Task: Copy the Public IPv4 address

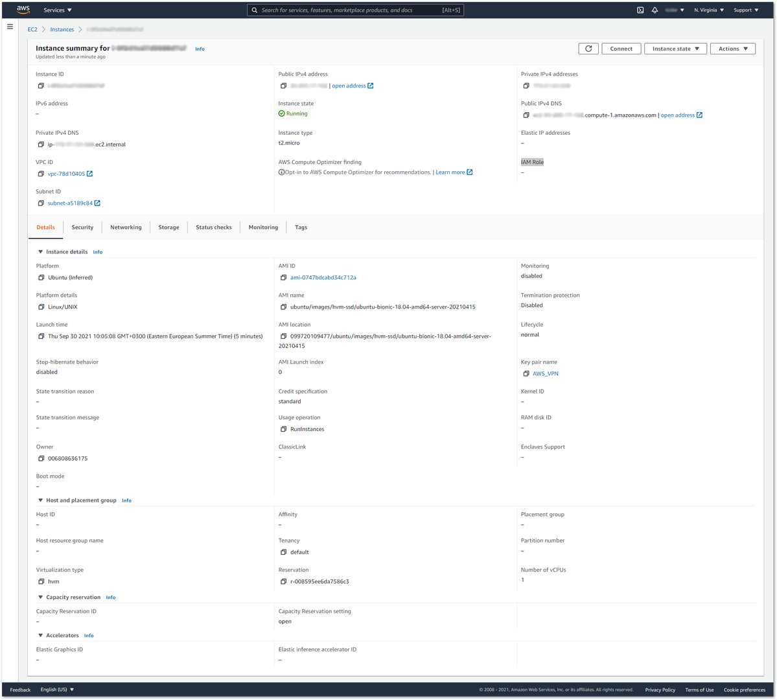Action: pos(283,86)
